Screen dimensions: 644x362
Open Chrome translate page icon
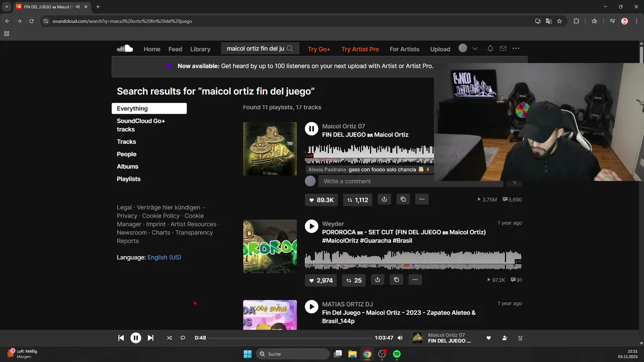pos(548,21)
